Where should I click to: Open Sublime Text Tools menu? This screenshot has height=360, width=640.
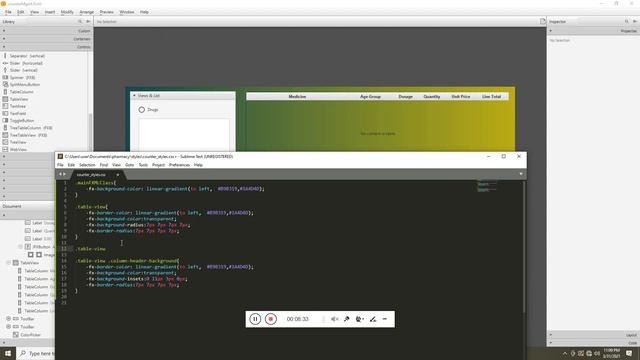[143, 165]
